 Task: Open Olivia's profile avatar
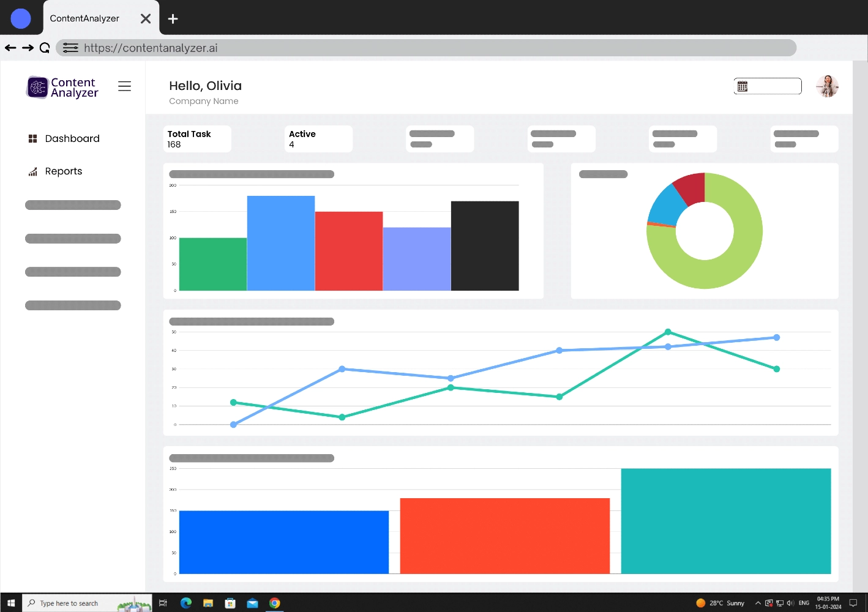tap(827, 86)
